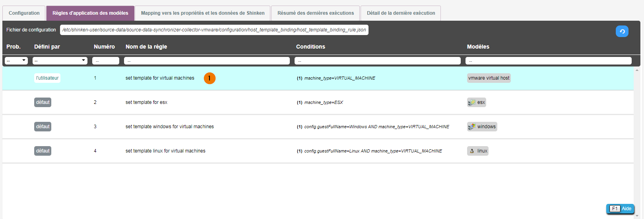Select the 'set template for esx' rule row
Screen dimensions: 644x219
(x=146, y=102)
